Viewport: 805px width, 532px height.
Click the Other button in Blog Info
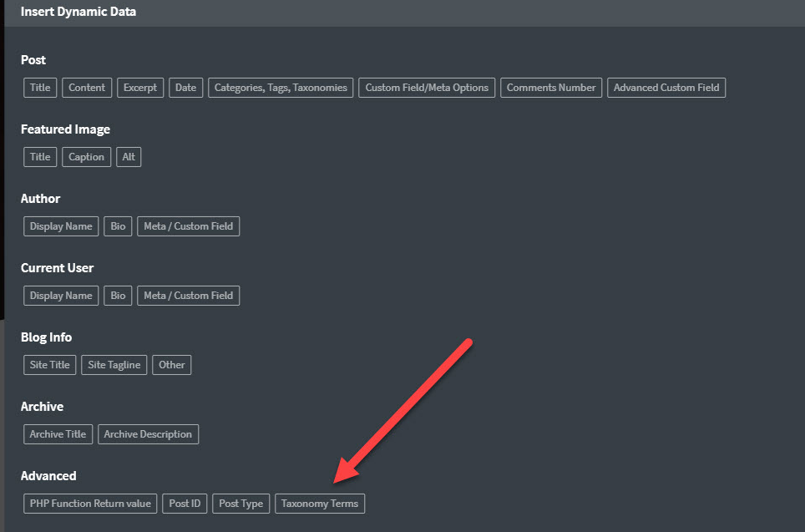click(x=172, y=365)
